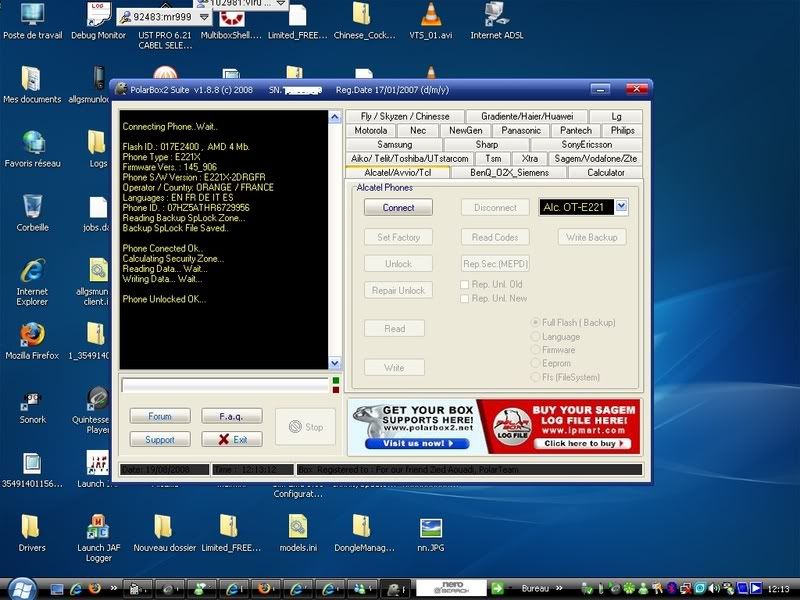This screenshot has width=800, height=600.
Task: Open the BenQ_O2X_Siemens tab
Action: click(509, 172)
